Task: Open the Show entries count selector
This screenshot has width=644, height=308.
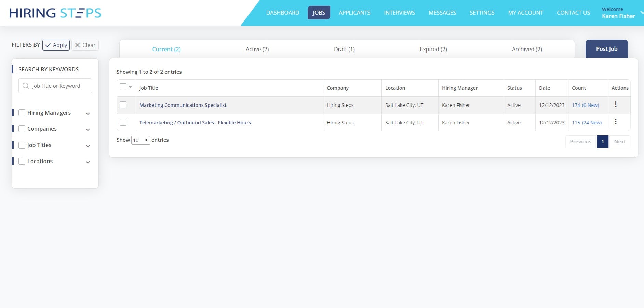Action: pos(140,140)
